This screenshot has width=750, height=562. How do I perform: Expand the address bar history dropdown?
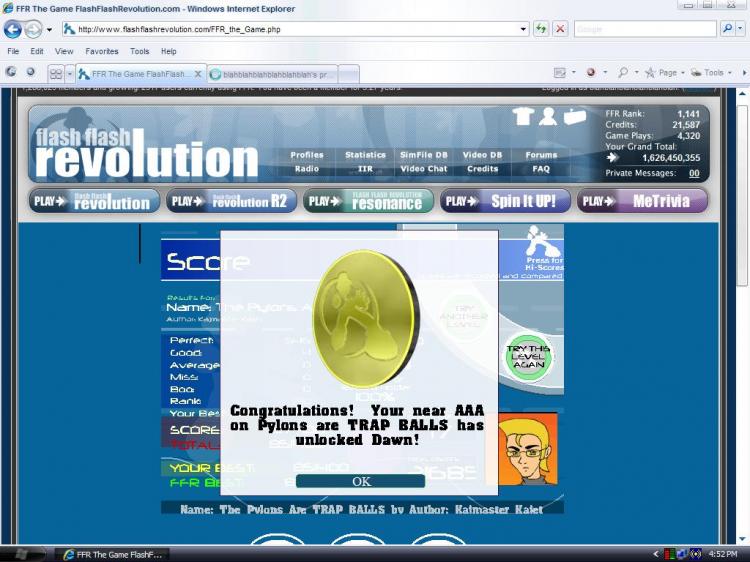tap(523, 30)
